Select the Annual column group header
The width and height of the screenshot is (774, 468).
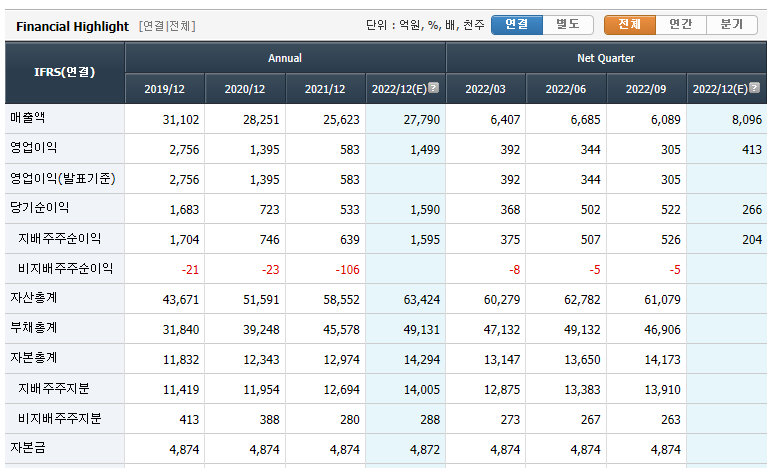point(285,58)
